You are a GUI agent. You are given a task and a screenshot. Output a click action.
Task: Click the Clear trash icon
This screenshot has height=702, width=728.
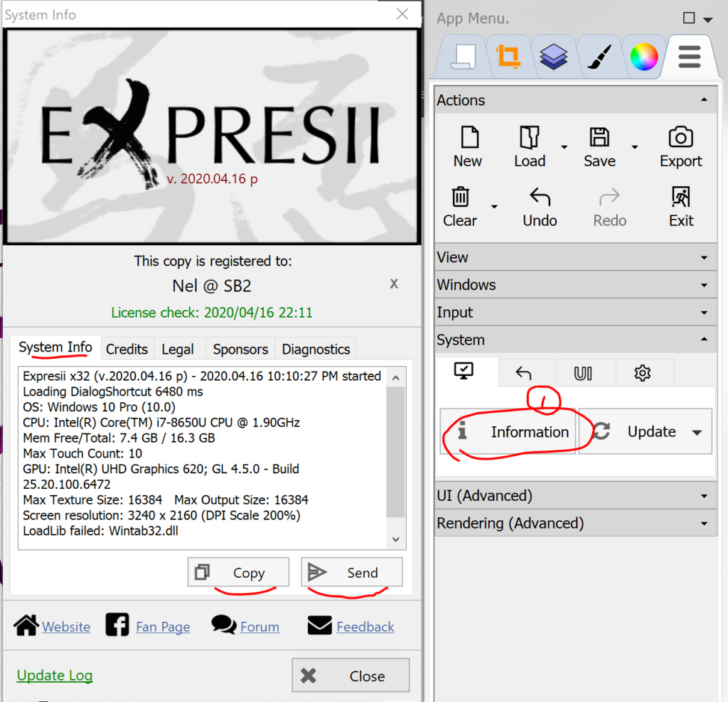pyautogui.click(x=460, y=197)
